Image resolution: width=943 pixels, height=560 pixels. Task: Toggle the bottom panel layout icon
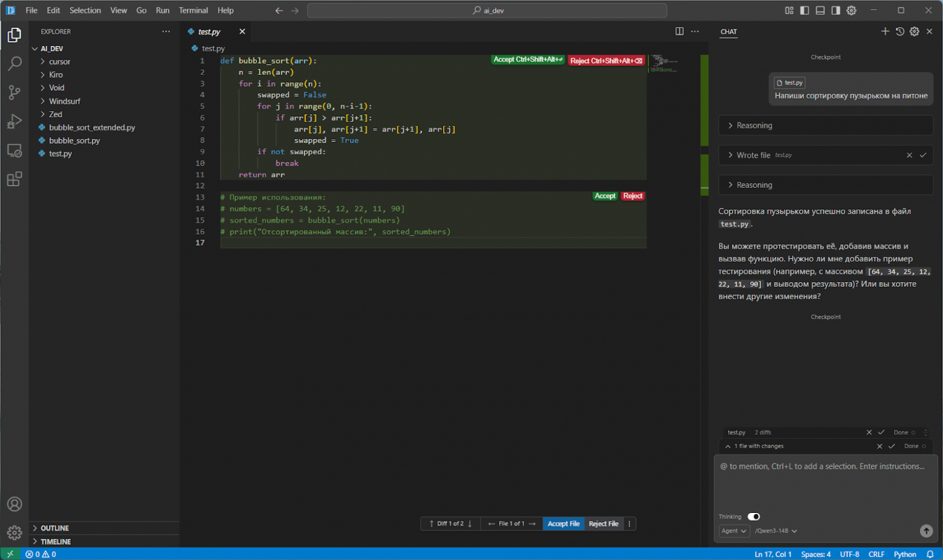click(820, 10)
